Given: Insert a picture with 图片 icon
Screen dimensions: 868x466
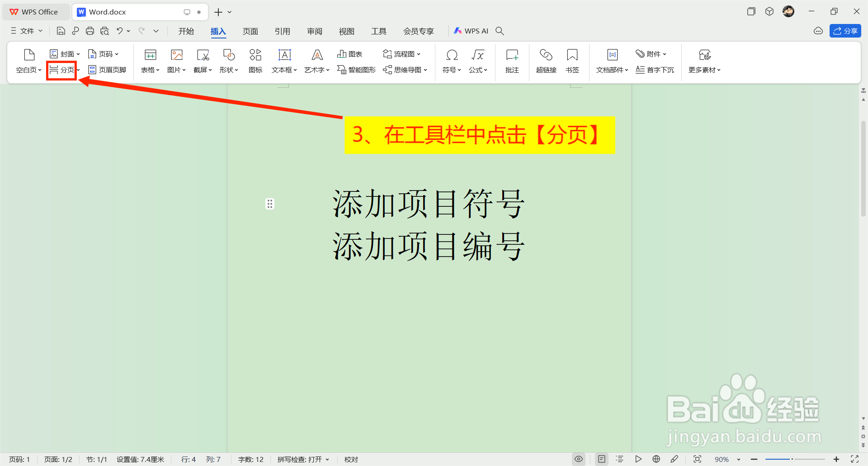Looking at the screenshot, I should click(x=177, y=55).
